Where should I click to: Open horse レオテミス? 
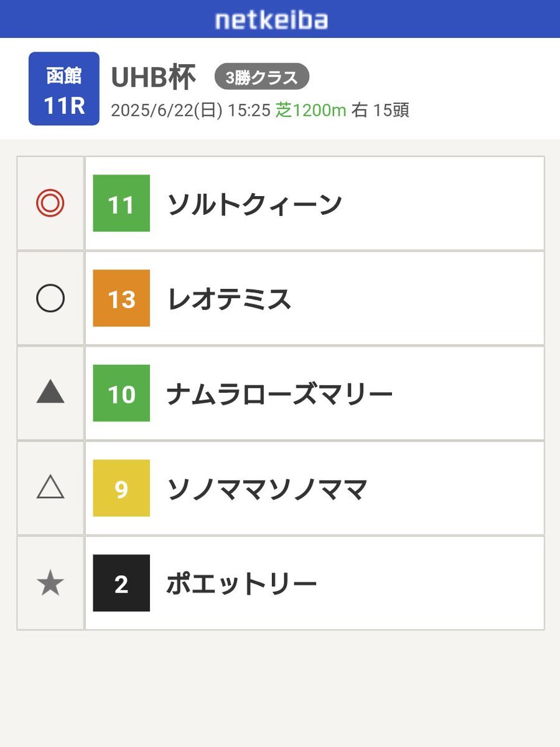pos(229,299)
